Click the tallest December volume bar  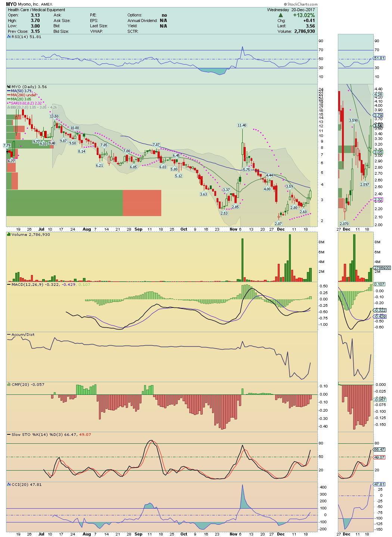289,258
